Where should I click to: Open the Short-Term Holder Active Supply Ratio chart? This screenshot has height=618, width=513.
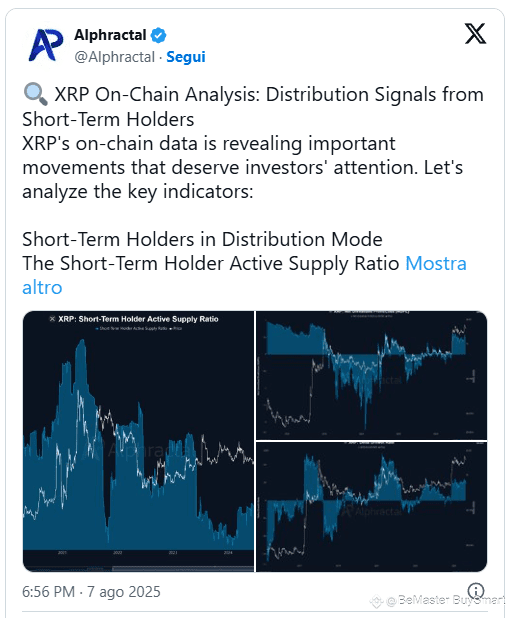pyautogui.click(x=138, y=441)
